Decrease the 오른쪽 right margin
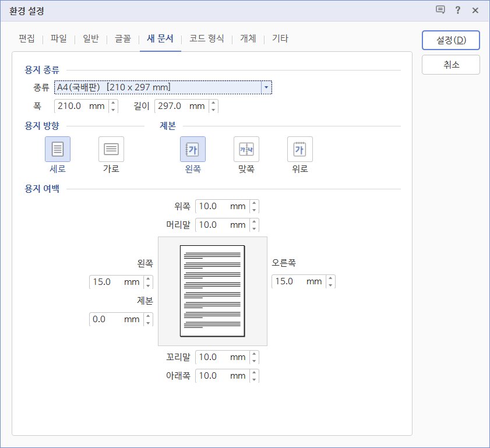 click(330, 285)
